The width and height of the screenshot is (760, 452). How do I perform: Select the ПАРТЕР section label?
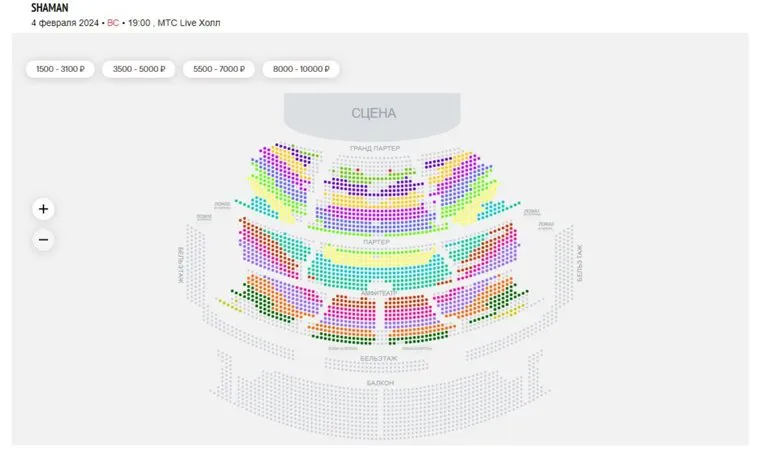[x=376, y=242]
